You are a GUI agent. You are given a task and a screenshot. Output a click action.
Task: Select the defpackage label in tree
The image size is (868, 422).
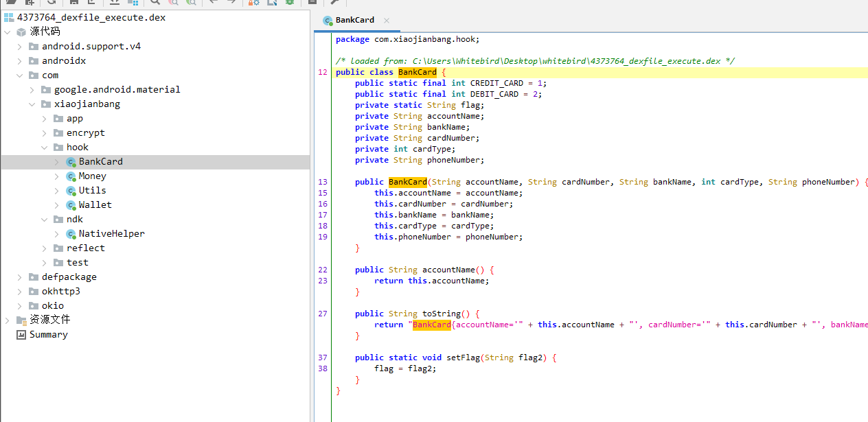tap(69, 277)
